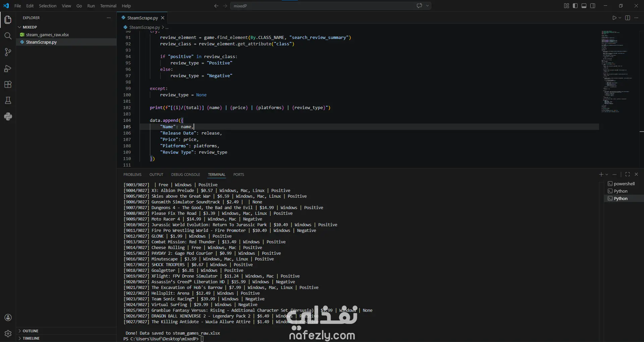Open the Python environments view
This screenshot has height=342, width=644.
tap(8, 116)
